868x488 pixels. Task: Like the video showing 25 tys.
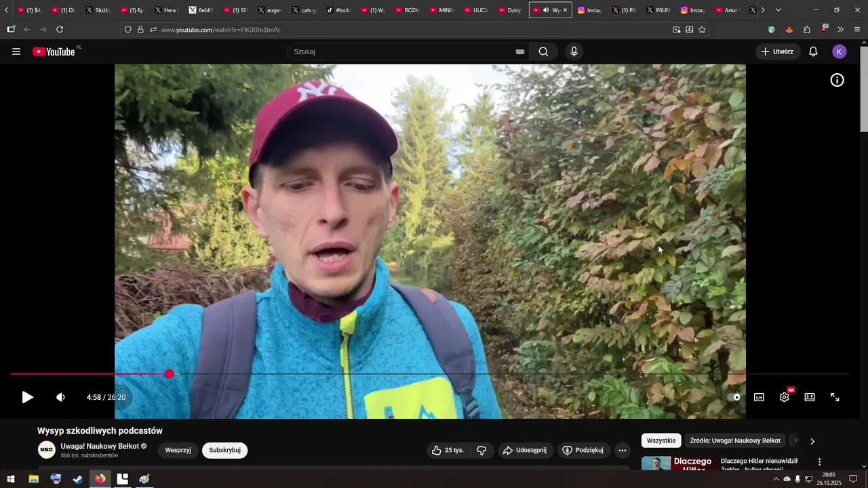448,450
